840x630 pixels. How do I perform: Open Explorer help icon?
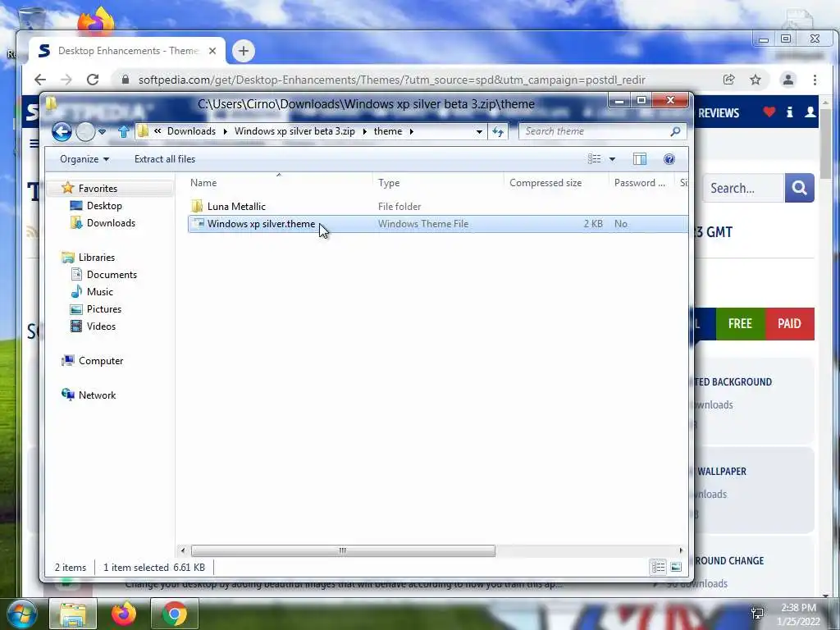pos(669,159)
